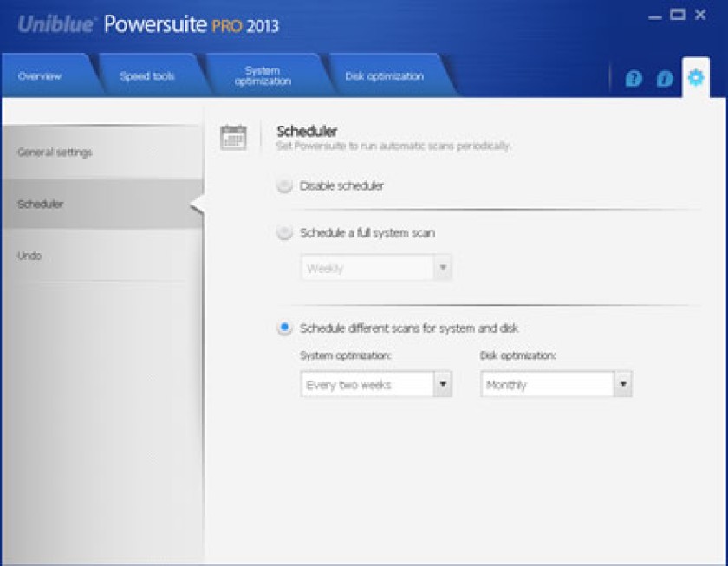Select Disable scheduler radio button
The image size is (728, 566).
click(x=284, y=185)
